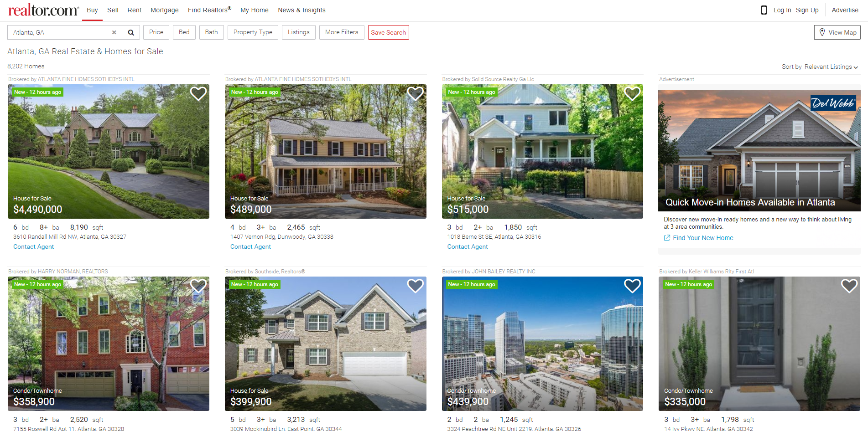Click realtor.com logo
The width and height of the screenshot is (868, 431).
44,10
